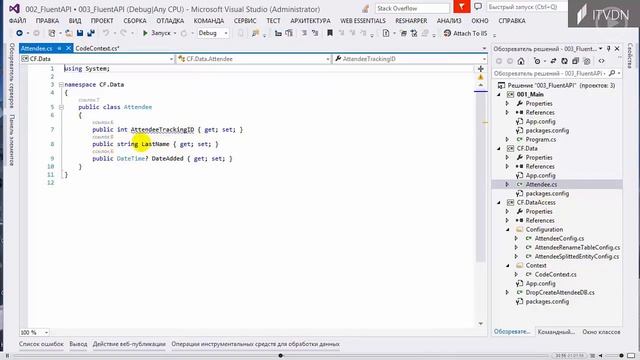Close the Attendee.cs tab
640x360 pixels.
[68, 48]
